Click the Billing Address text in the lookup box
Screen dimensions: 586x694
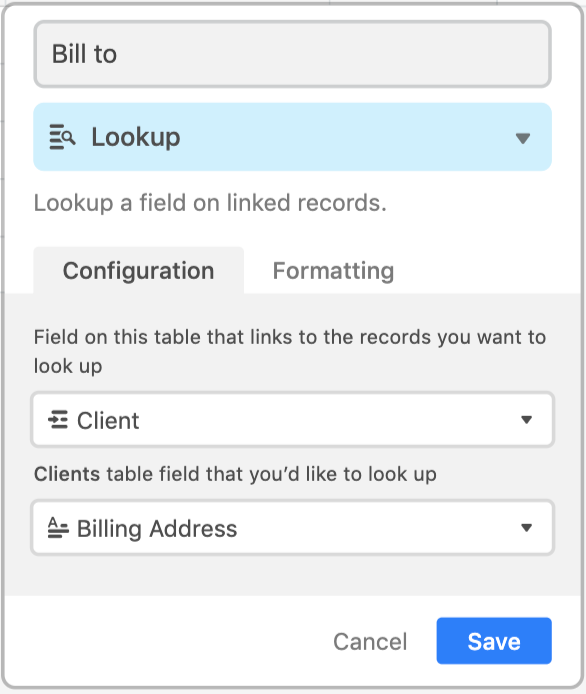[157, 528]
